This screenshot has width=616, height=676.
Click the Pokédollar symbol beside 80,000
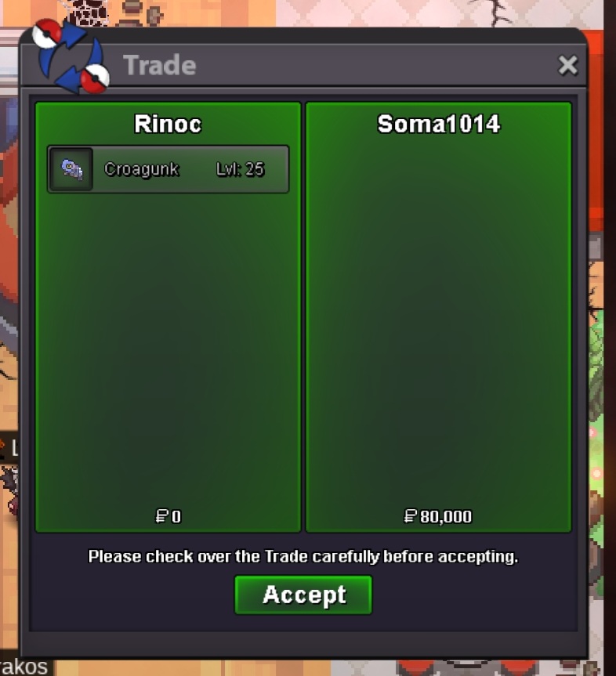pos(410,516)
